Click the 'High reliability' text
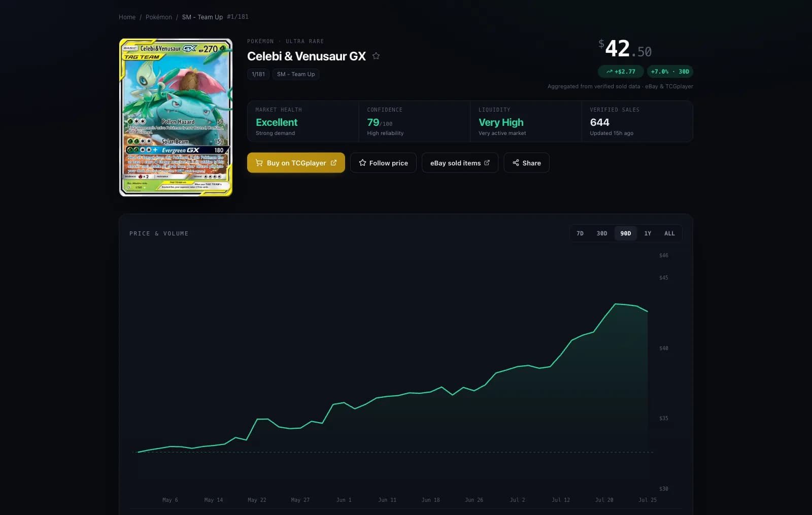Image resolution: width=812 pixels, height=515 pixels. (x=385, y=133)
